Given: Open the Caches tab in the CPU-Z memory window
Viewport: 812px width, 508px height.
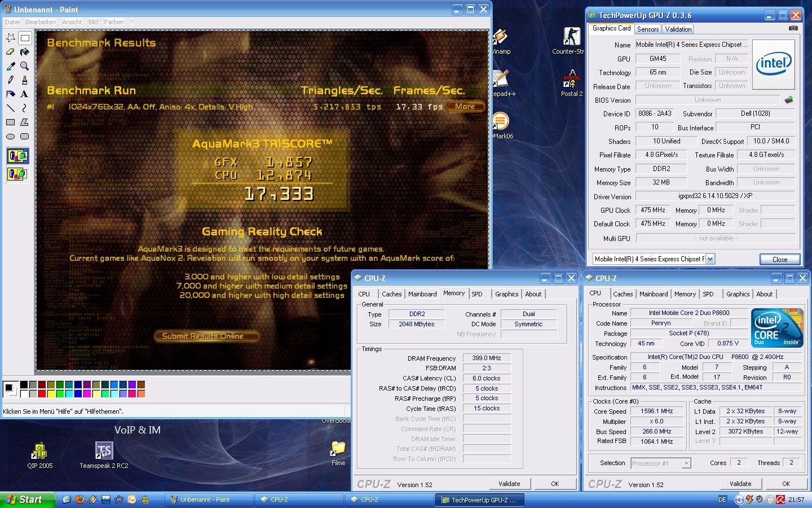Looking at the screenshot, I should click(x=391, y=294).
